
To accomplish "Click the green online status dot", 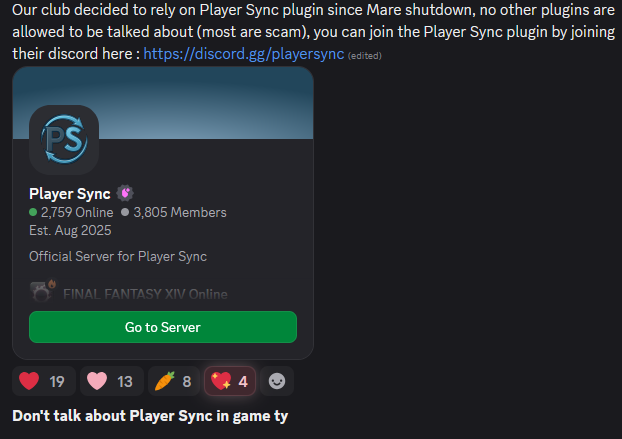I will pyautogui.click(x=33, y=212).
